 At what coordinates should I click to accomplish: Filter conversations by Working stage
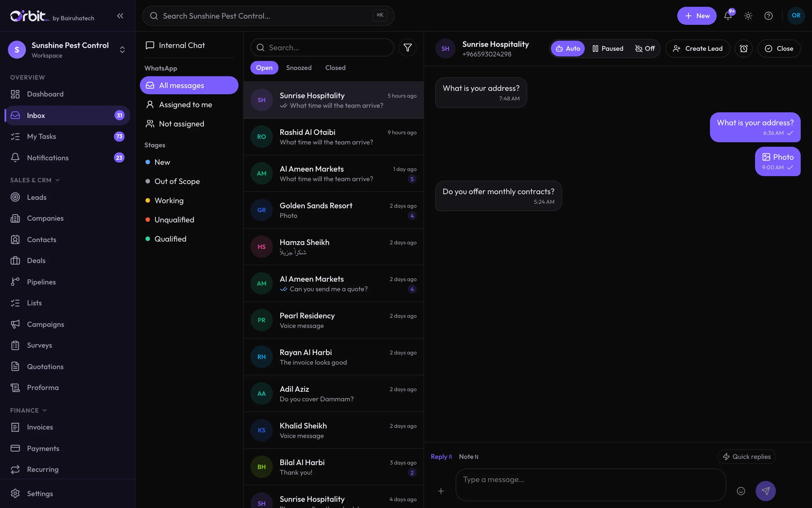click(189, 201)
